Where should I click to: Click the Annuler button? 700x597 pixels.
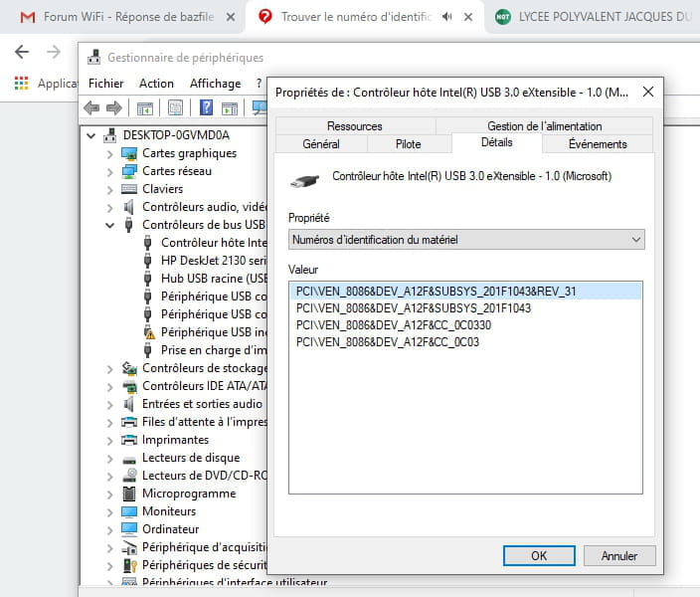[619, 555]
